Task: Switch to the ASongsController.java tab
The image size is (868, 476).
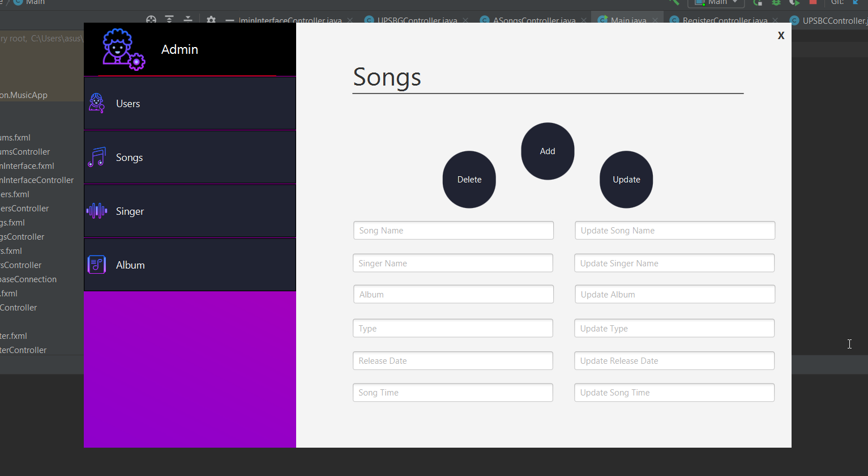Action: pyautogui.click(x=534, y=20)
